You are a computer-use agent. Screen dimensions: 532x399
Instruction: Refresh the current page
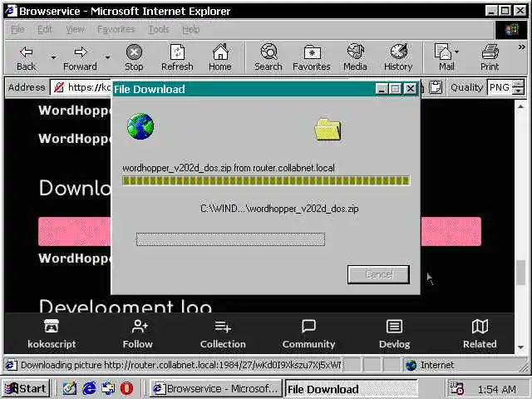(177, 57)
